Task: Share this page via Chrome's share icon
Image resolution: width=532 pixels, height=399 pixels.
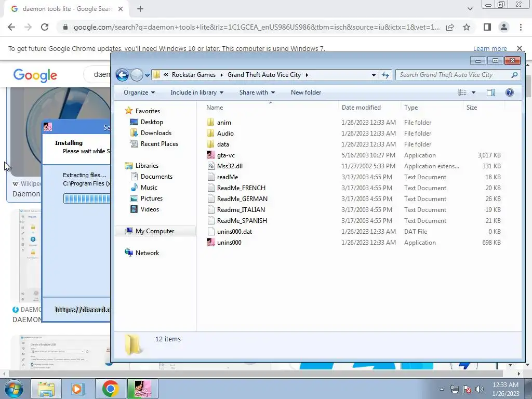Action: coord(450,27)
